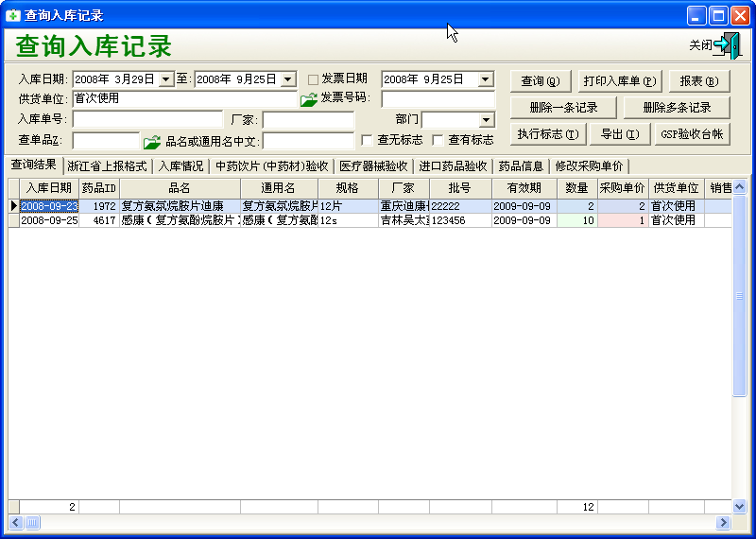756x539 pixels.
Task: Open 报表(B) report button
Action: click(x=699, y=81)
